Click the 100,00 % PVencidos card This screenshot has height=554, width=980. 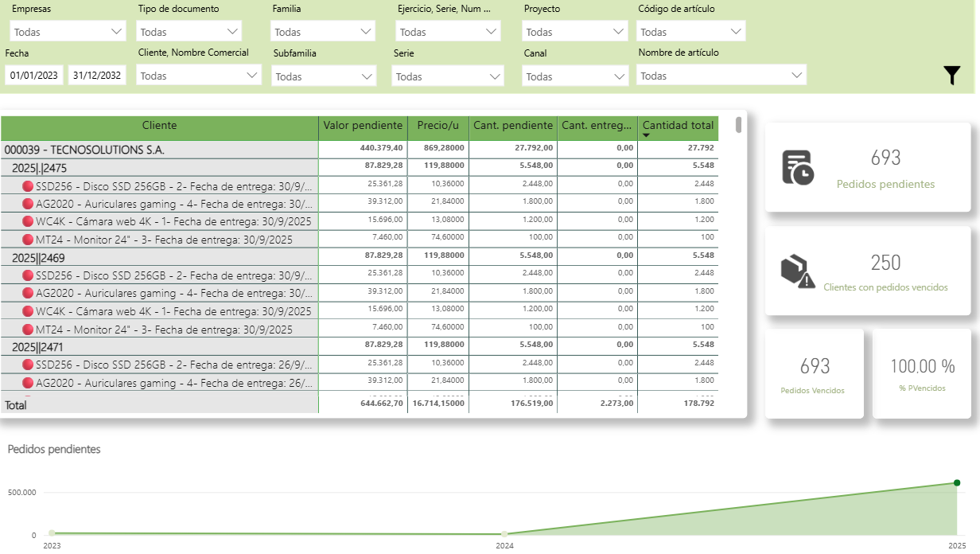[x=922, y=373]
